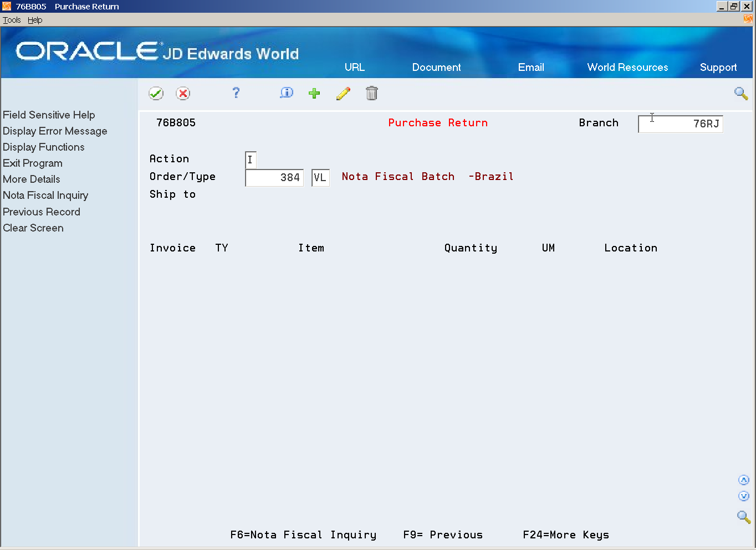This screenshot has width=756, height=550.
Task: Open help with the question mark icon
Action: point(236,93)
